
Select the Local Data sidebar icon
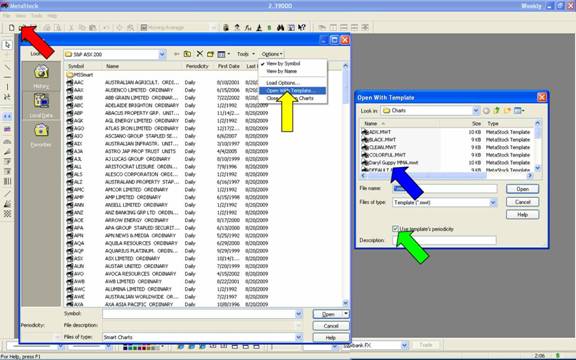pyautogui.click(x=41, y=105)
